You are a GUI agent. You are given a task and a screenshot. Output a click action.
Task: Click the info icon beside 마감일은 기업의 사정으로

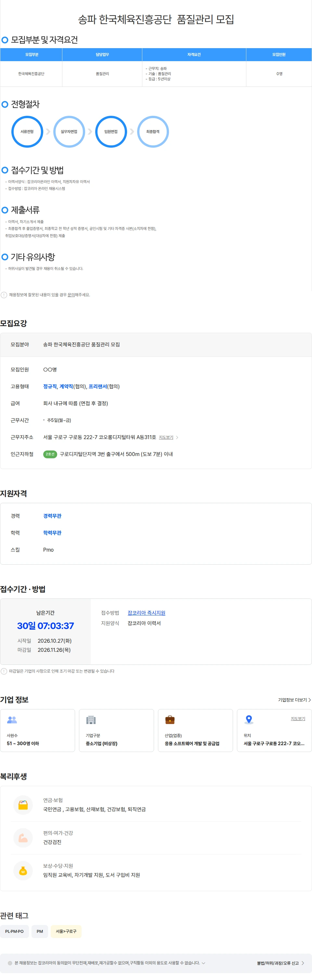pyautogui.click(x=4, y=671)
